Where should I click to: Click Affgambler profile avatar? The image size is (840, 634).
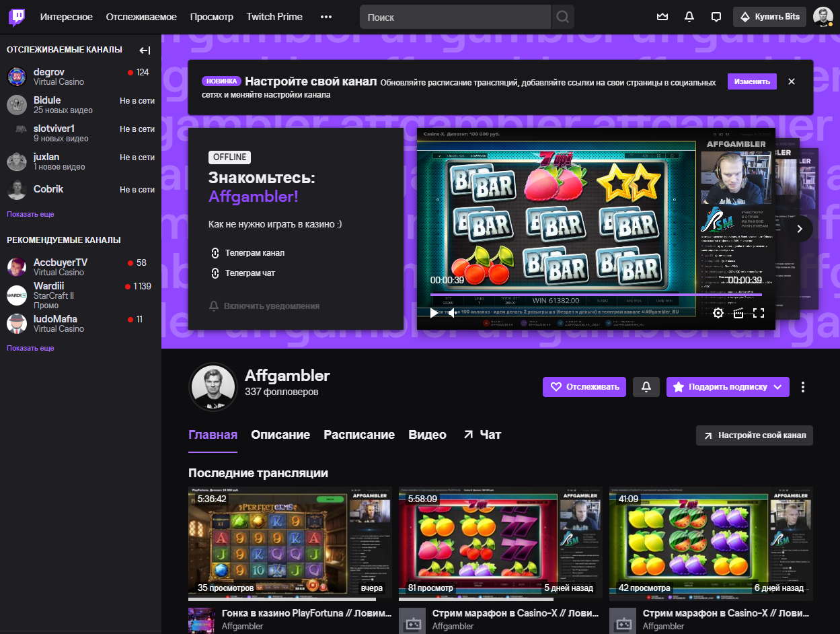click(x=213, y=387)
